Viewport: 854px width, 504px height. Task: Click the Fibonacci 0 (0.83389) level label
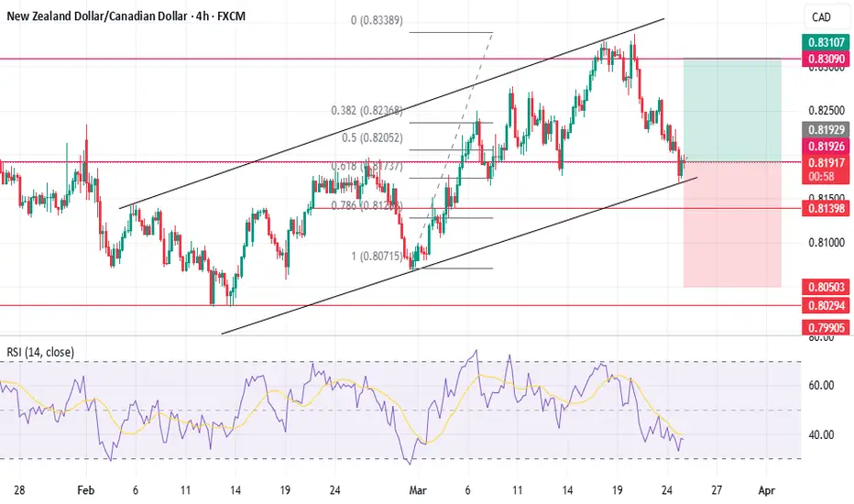377,20
